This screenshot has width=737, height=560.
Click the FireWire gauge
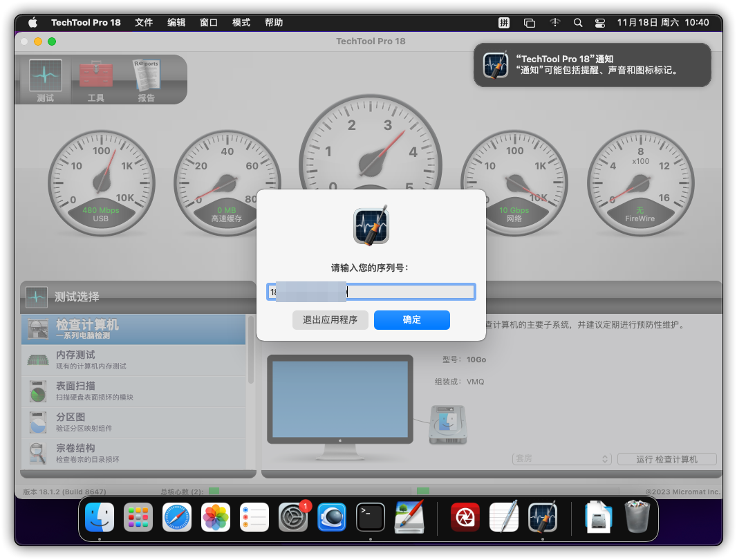[640, 183]
